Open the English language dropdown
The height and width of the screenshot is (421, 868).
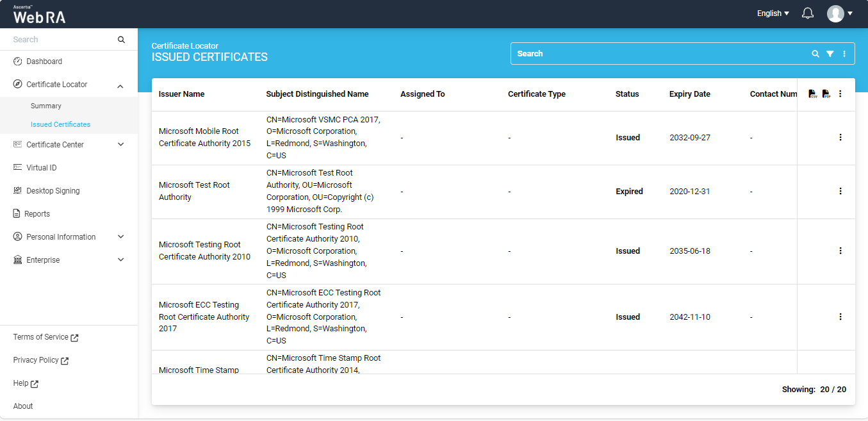[x=773, y=13]
